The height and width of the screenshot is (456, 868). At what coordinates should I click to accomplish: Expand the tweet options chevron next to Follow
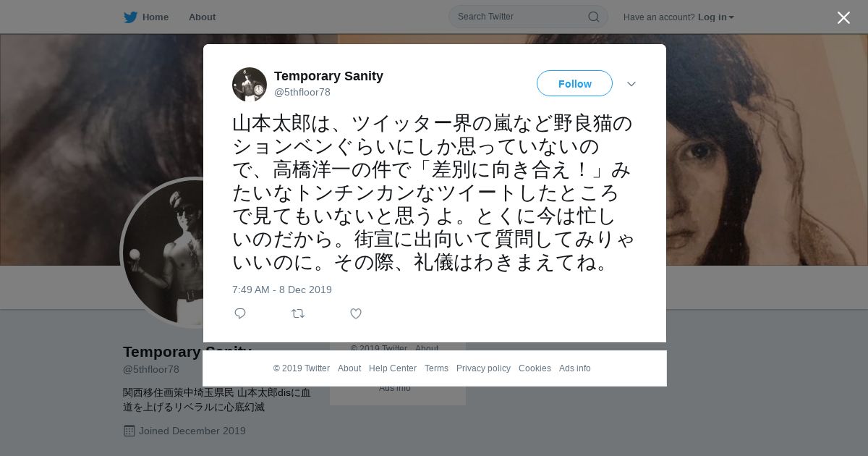631,84
